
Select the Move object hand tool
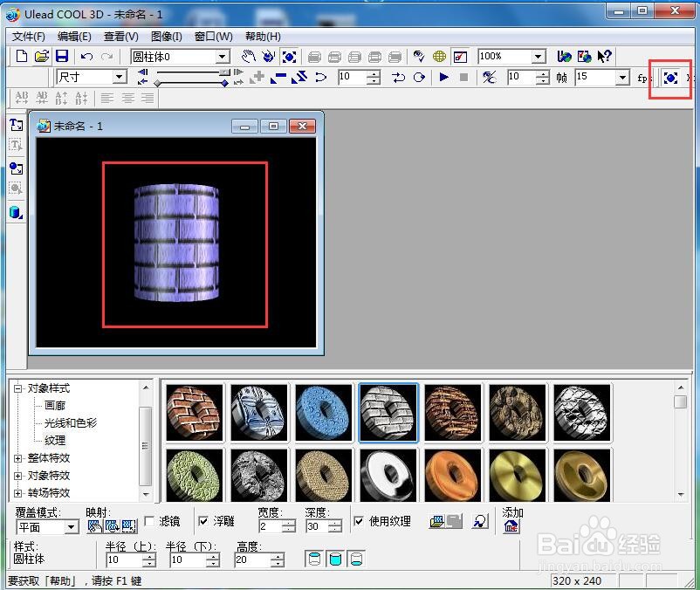tap(248, 56)
